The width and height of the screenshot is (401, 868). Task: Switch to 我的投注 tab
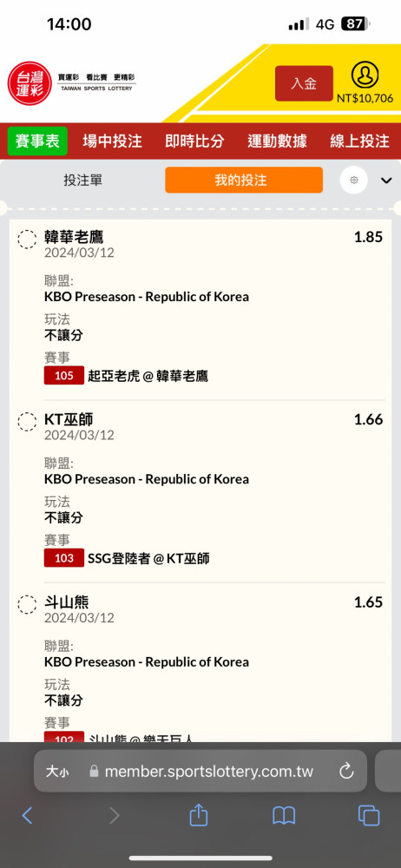pyautogui.click(x=244, y=180)
